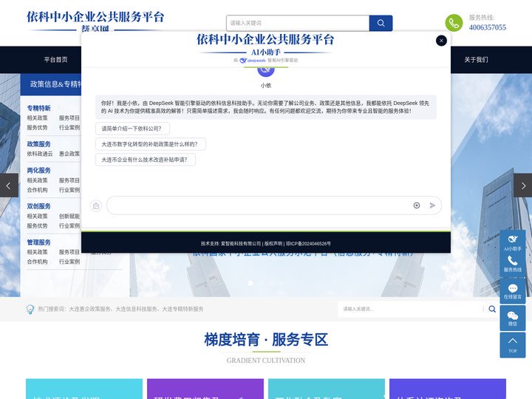Open the 政策服务 category heading

(x=38, y=144)
